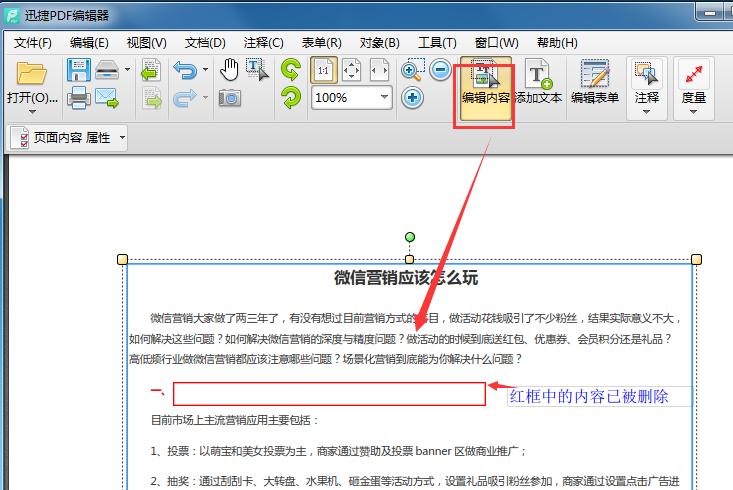
Task: Click the line starting with 1、投票
Action: [338, 451]
